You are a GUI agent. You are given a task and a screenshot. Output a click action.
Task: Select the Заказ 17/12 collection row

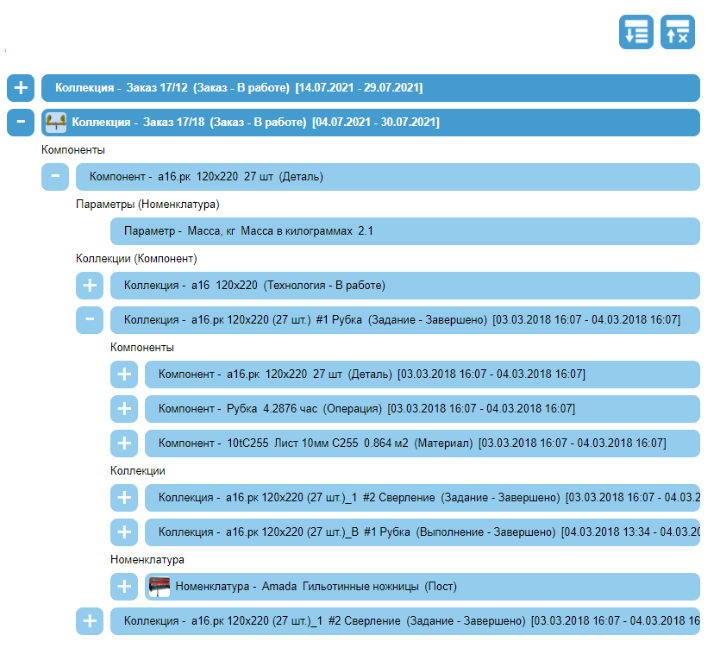click(370, 88)
